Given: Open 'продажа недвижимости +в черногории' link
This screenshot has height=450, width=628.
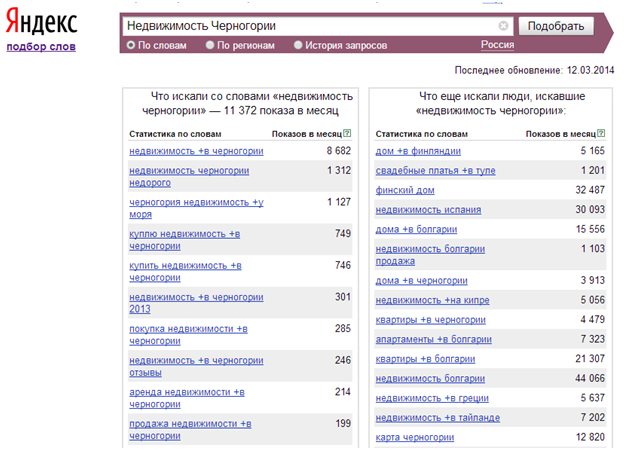Looking at the screenshot, I should pyautogui.click(x=190, y=430).
